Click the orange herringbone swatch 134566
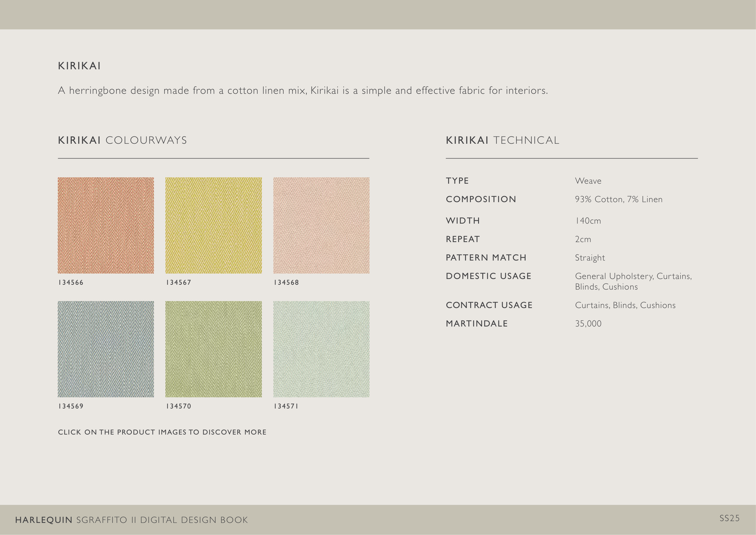This screenshot has width=756, height=535. [106, 225]
